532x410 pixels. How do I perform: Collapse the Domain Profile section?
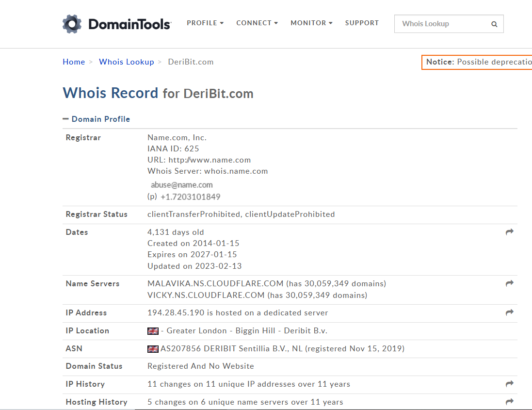[97, 119]
